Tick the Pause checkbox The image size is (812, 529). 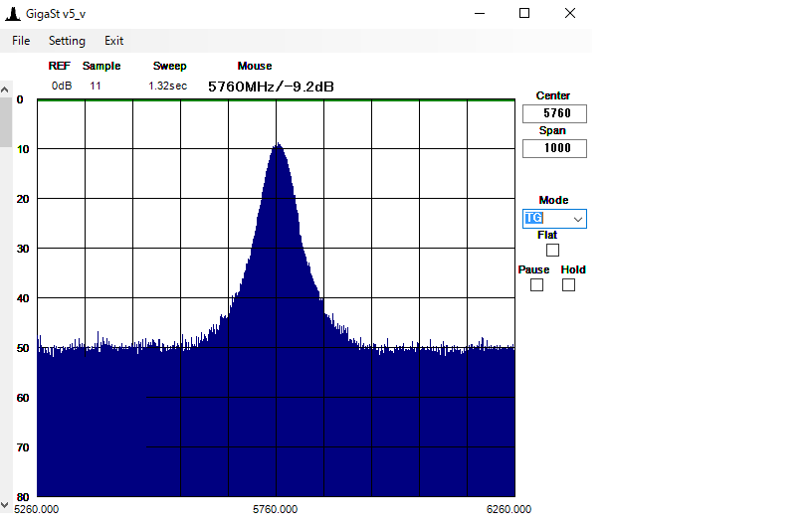click(537, 285)
